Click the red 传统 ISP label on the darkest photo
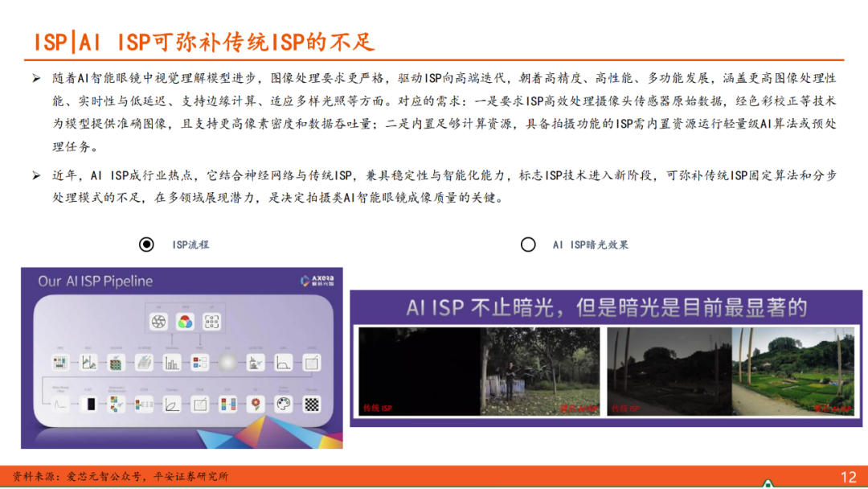 (378, 408)
